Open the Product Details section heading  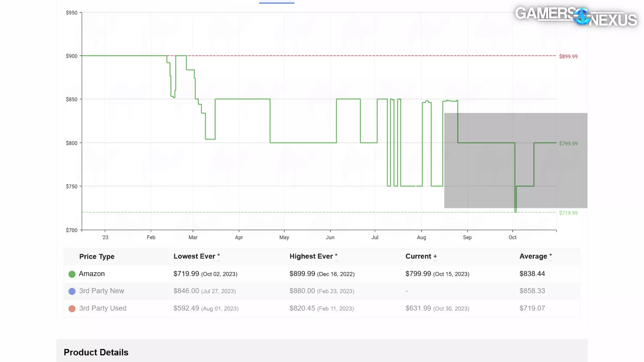(96, 352)
